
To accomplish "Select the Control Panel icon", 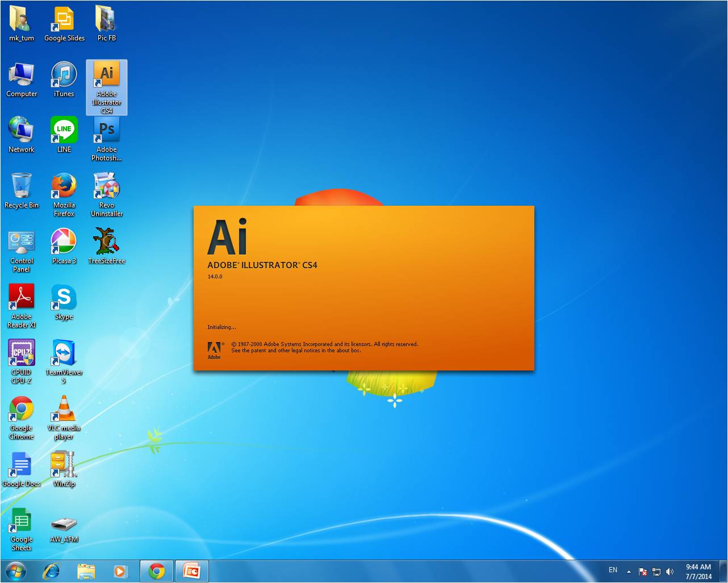I will (22, 251).
